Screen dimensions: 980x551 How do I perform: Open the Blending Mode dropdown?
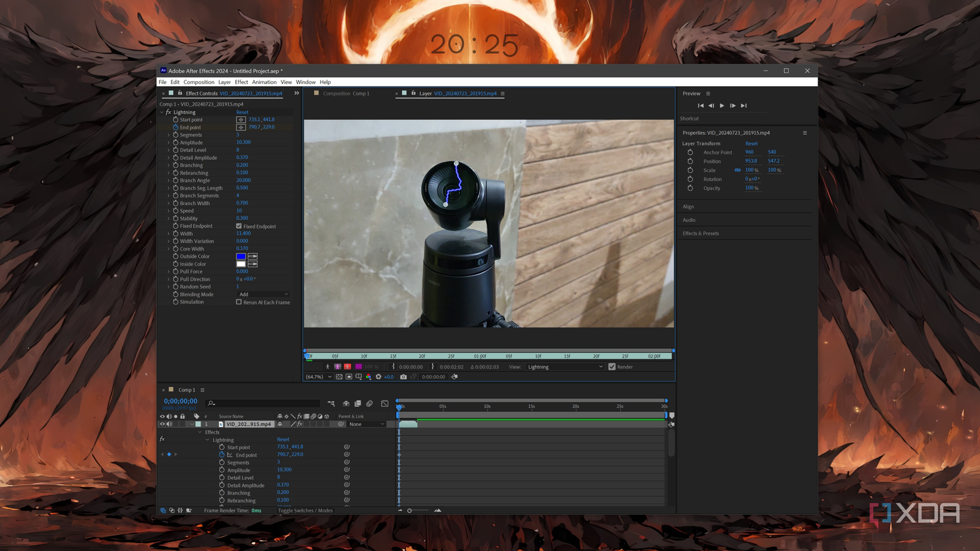[263, 294]
